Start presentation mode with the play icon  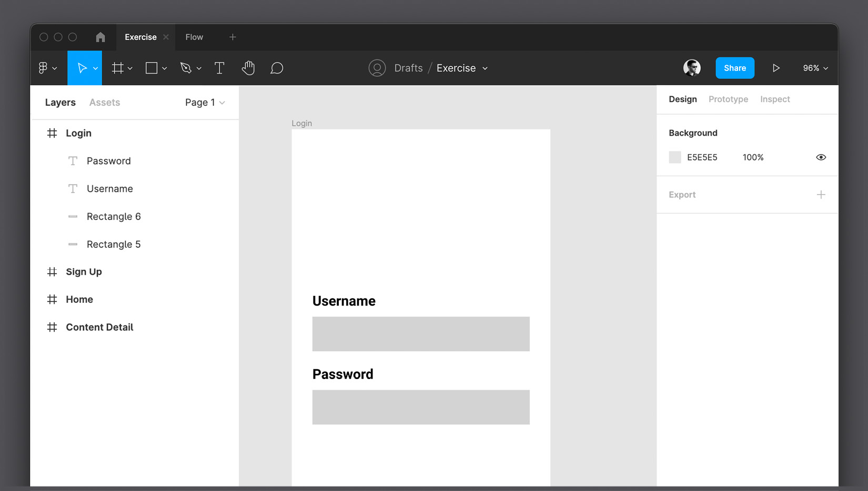click(x=776, y=68)
